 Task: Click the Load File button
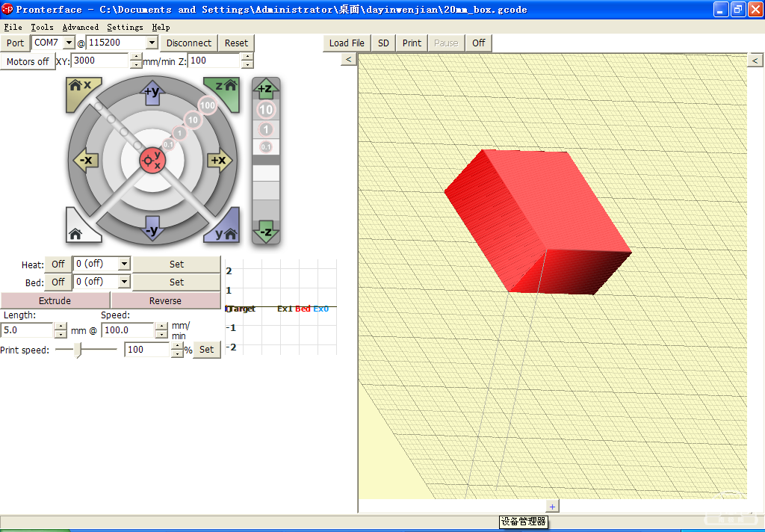pyautogui.click(x=347, y=43)
